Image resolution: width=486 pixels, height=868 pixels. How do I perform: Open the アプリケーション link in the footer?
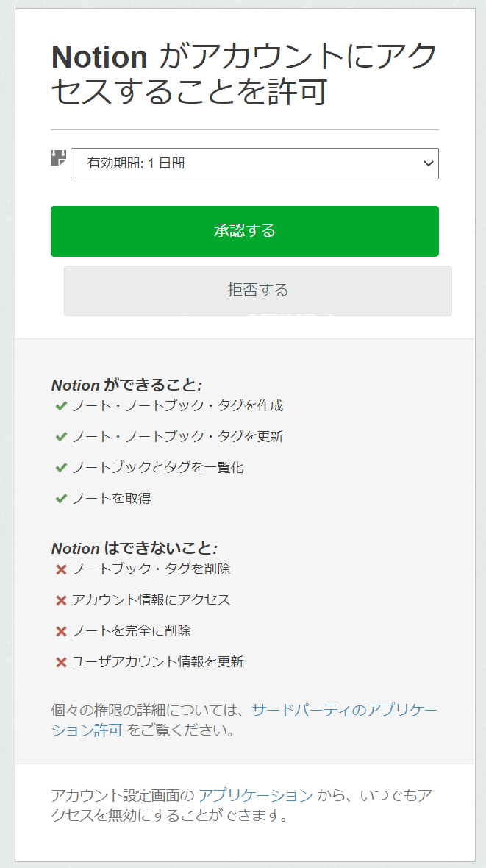tap(255, 795)
